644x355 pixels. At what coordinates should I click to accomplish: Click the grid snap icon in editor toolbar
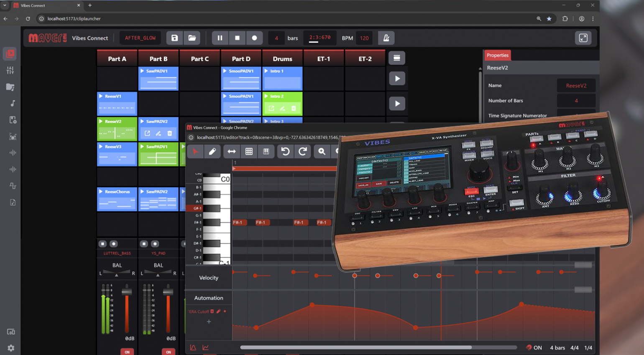coord(249,152)
